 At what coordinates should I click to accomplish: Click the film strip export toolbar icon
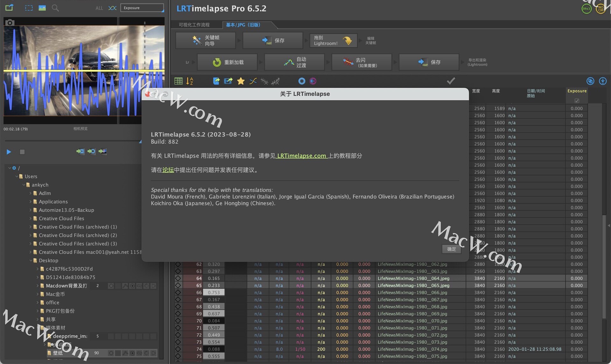[228, 81]
